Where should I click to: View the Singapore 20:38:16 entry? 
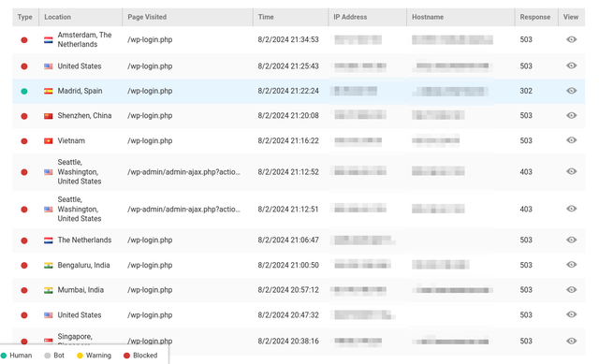click(x=571, y=341)
